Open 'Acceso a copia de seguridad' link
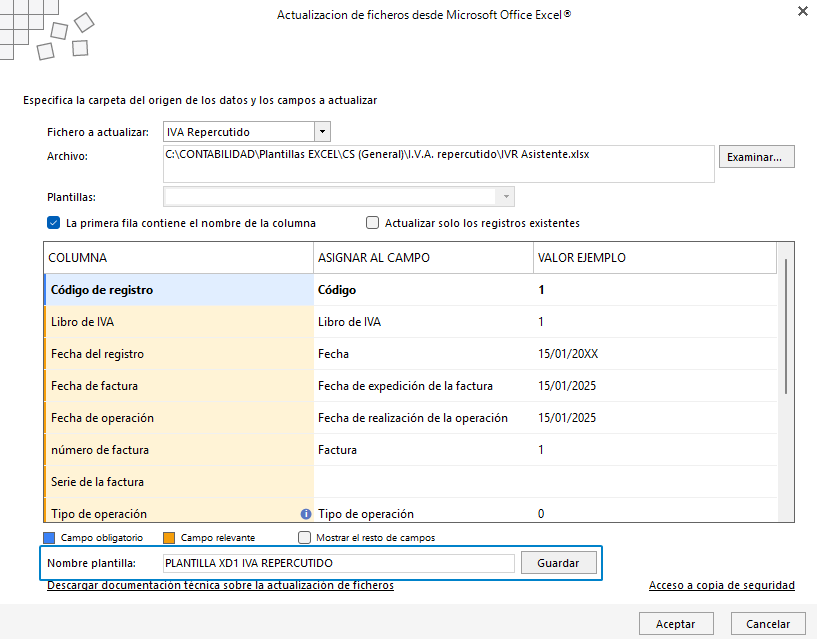Image resolution: width=817 pixels, height=639 pixels. [722, 585]
